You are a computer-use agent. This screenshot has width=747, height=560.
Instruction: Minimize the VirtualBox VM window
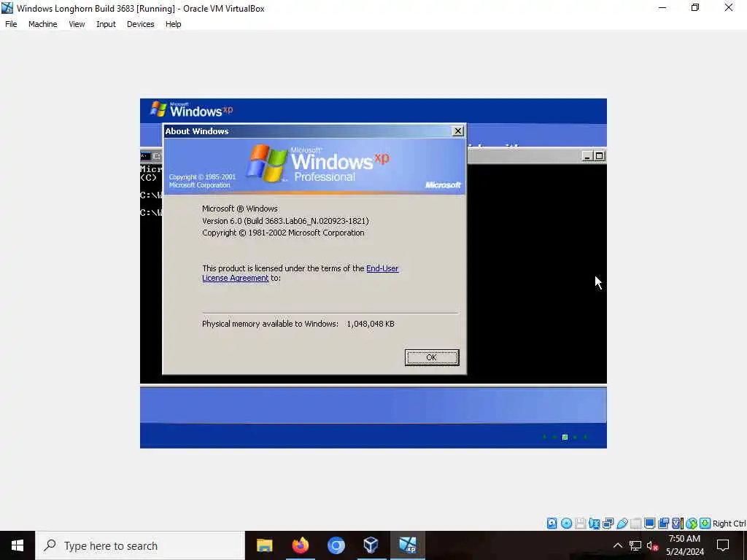coord(662,7)
